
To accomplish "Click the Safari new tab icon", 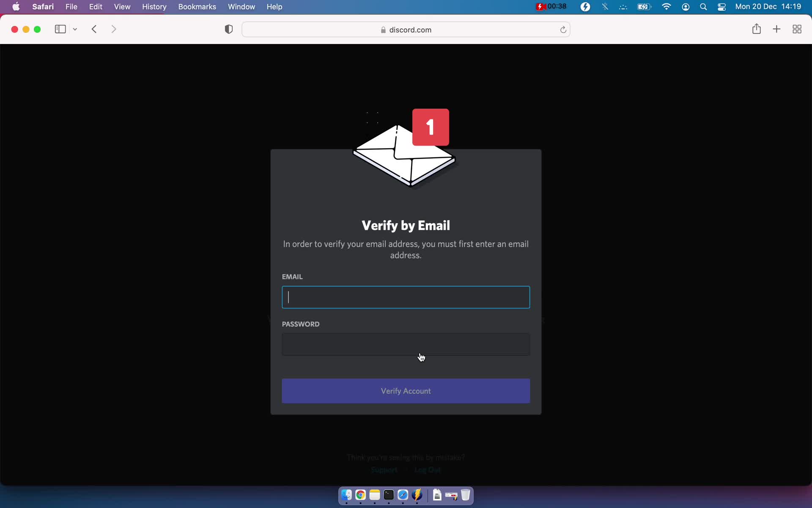I will tap(777, 29).
